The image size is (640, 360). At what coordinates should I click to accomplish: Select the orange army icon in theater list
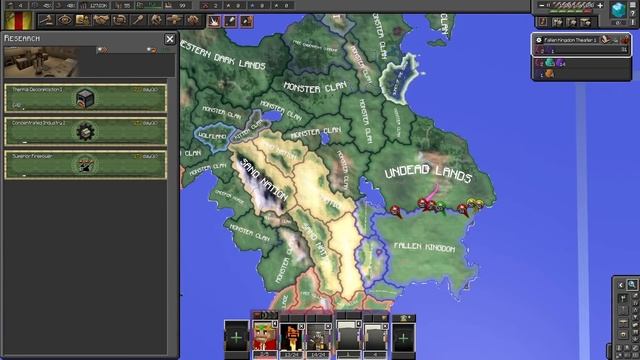[550, 74]
